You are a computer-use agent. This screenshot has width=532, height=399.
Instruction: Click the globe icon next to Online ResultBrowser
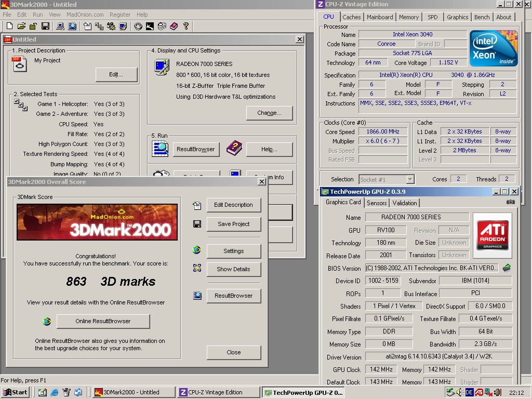tap(47, 321)
